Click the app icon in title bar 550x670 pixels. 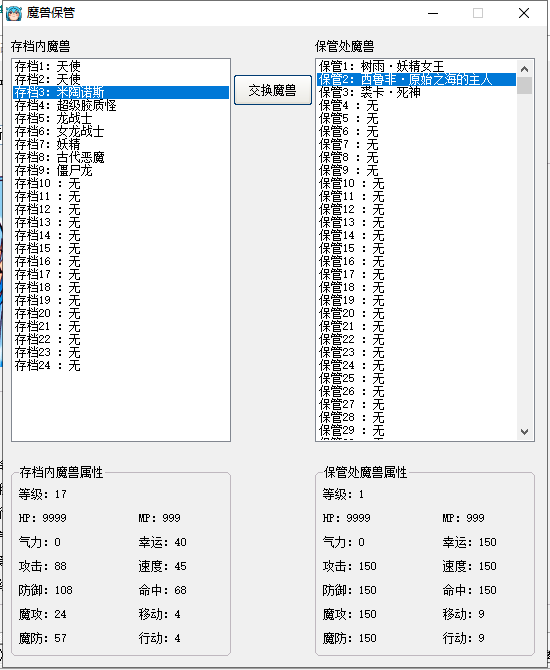point(14,13)
